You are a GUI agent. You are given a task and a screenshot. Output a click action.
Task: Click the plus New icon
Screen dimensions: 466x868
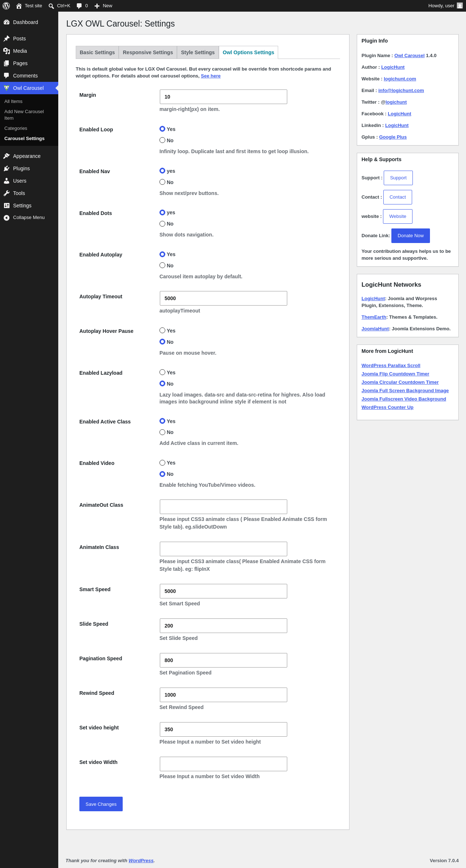97,6
